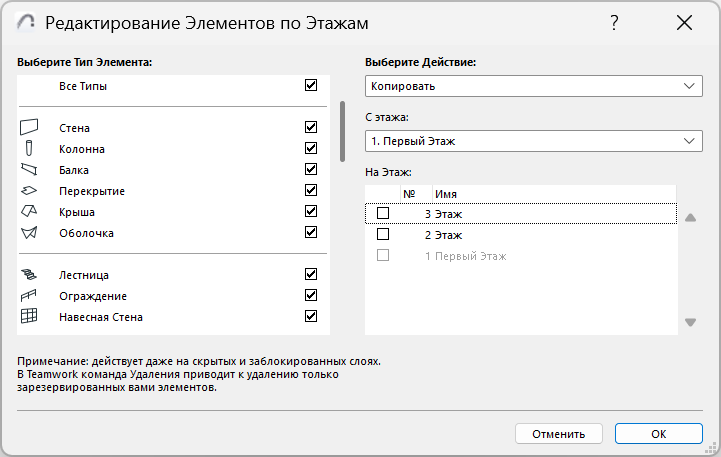The image size is (721, 457).
Task: Uncheck the Все Типы checkbox
Action: [311, 86]
